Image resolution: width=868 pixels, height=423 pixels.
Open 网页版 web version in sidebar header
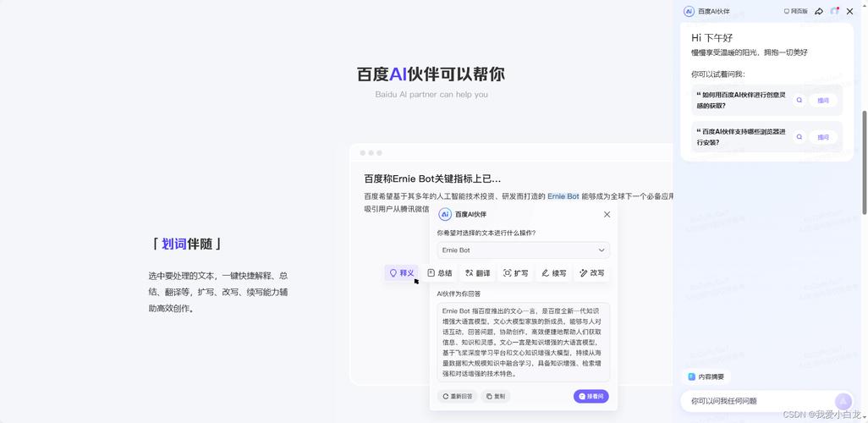[x=795, y=11]
